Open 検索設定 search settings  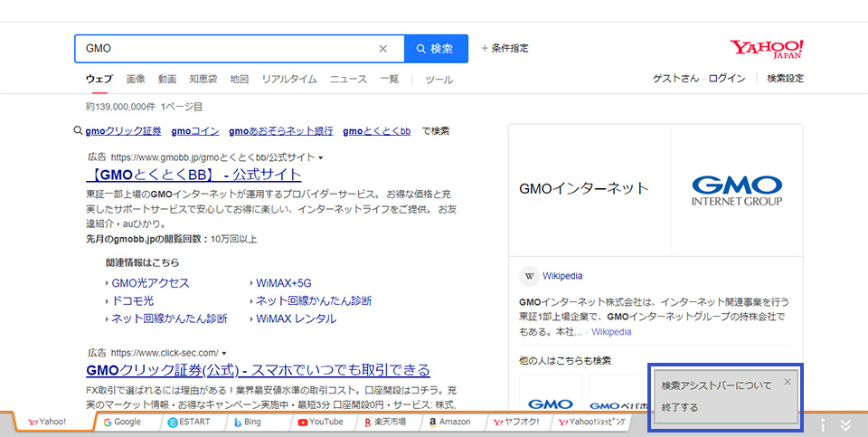click(x=785, y=79)
